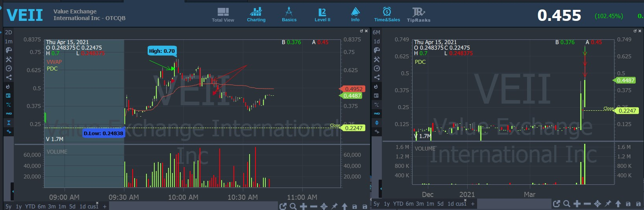
Task: Click the up-down arrows icon in the right chart
Action: (x=377, y=123)
